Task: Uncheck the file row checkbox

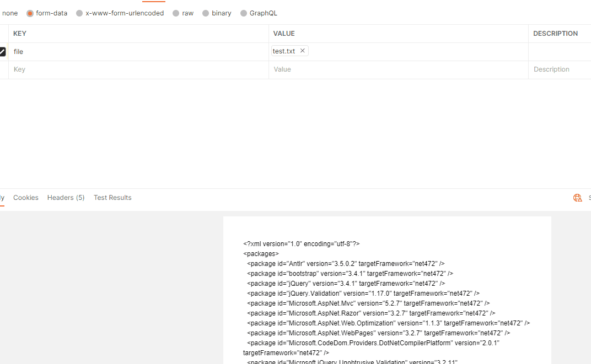Action: click(x=2, y=52)
